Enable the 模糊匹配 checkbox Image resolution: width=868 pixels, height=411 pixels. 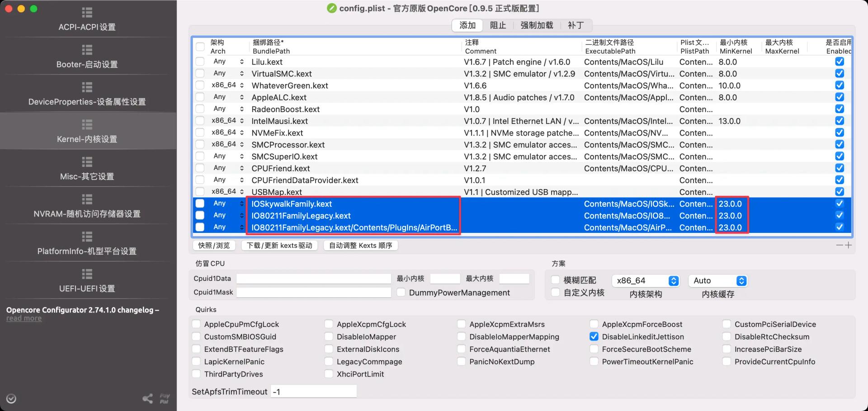pyautogui.click(x=556, y=280)
